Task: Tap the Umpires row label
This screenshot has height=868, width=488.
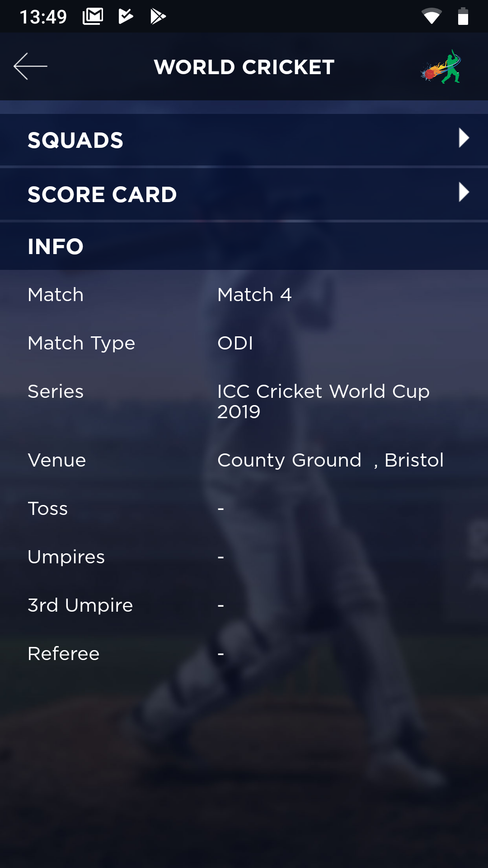Action: tap(66, 557)
